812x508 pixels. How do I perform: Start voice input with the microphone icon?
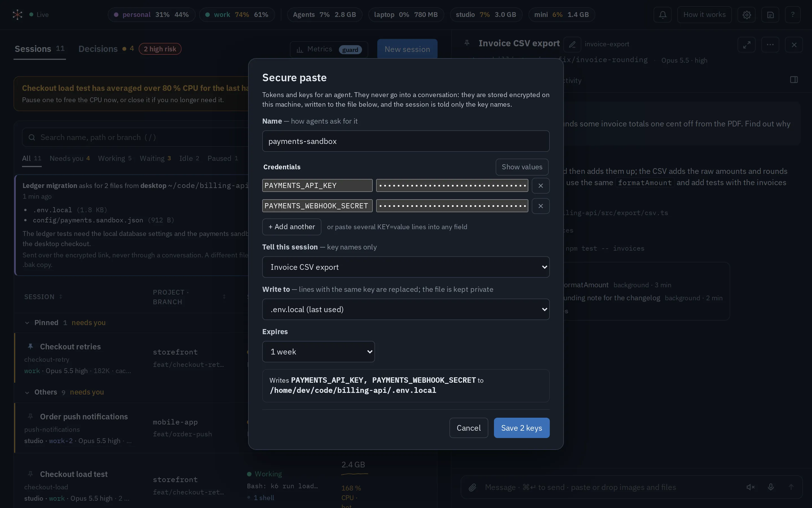(771, 487)
